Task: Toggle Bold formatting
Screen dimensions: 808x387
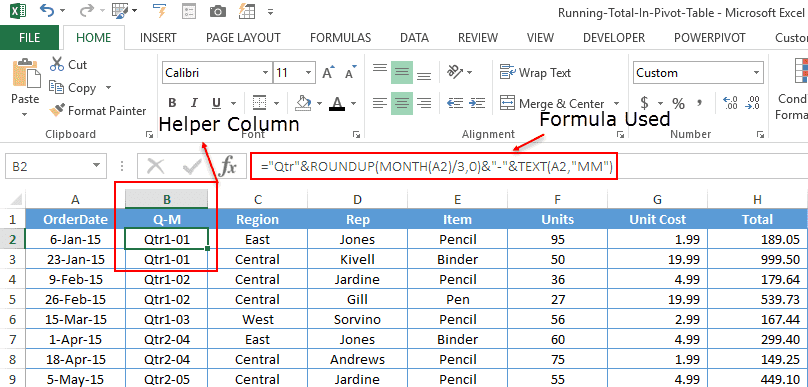Action: click(173, 103)
